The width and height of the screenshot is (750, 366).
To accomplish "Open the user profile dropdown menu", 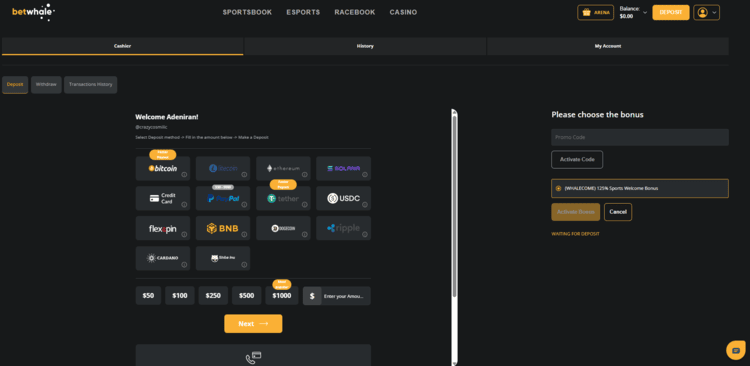I will coord(706,12).
